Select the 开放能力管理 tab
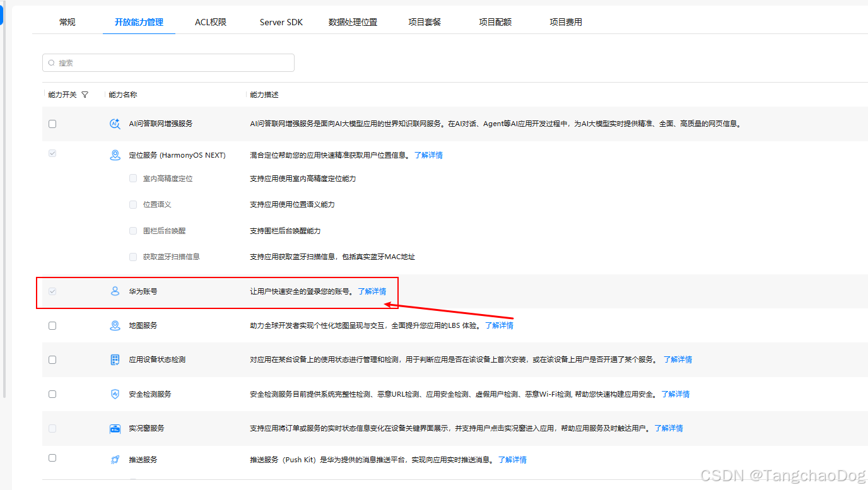This screenshot has width=868, height=490. (x=139, y=22)
